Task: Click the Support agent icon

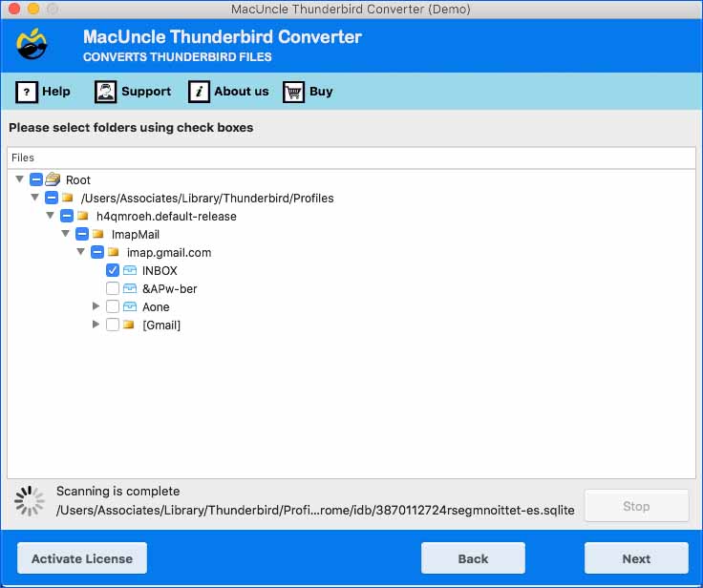Action: (105, 92)
